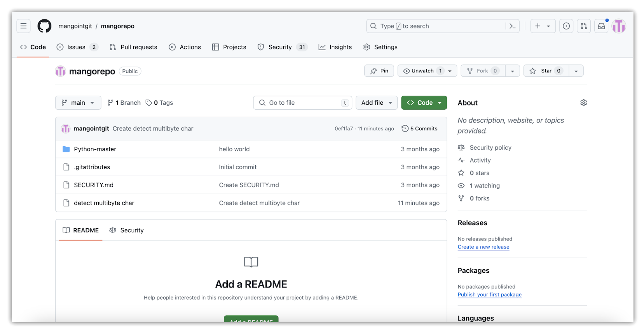Image resolution: width=644 pixels, height=333 pixels.
Task: Switch to the Code tab
Action: pos(33,47)
